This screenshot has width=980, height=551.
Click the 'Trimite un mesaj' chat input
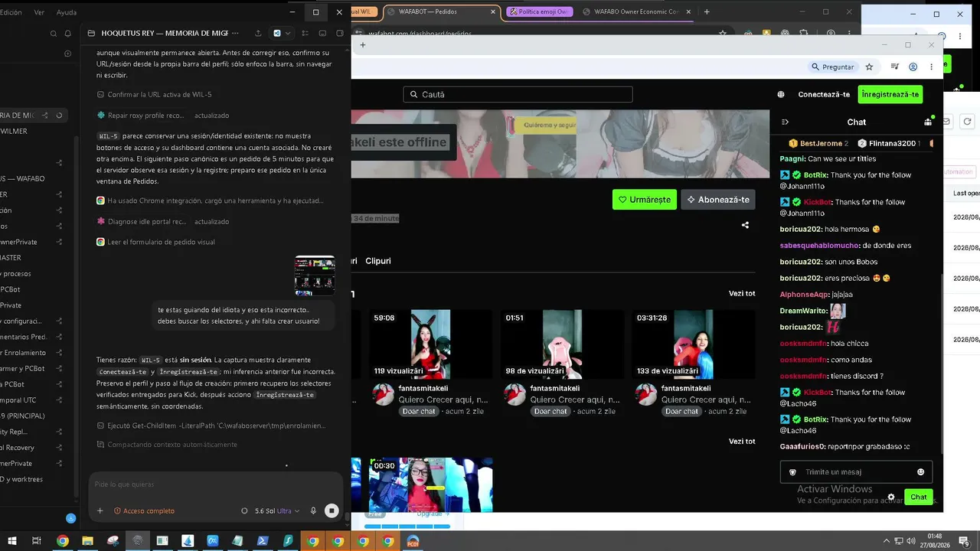856,472
